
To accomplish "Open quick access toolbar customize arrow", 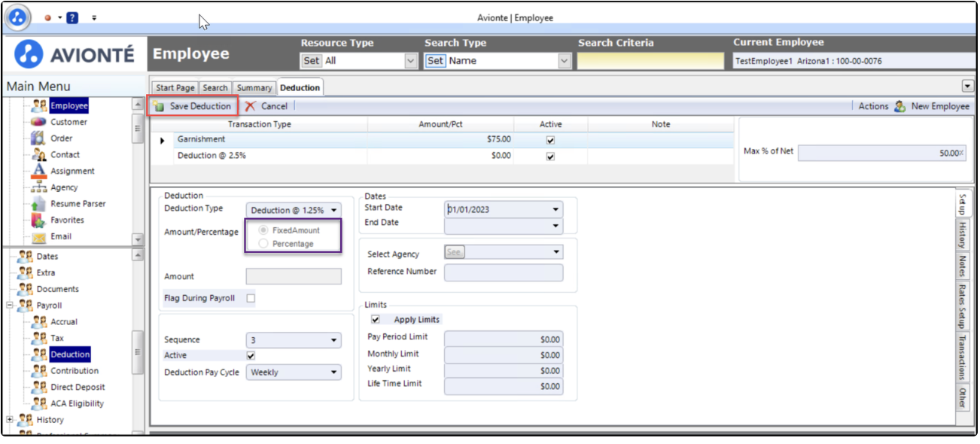I will point(94,17).
